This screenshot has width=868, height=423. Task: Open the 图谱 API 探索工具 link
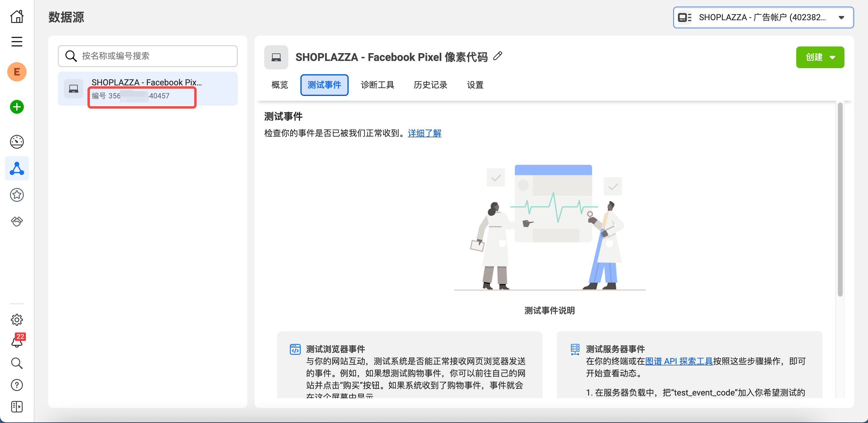tap(679, 361)
